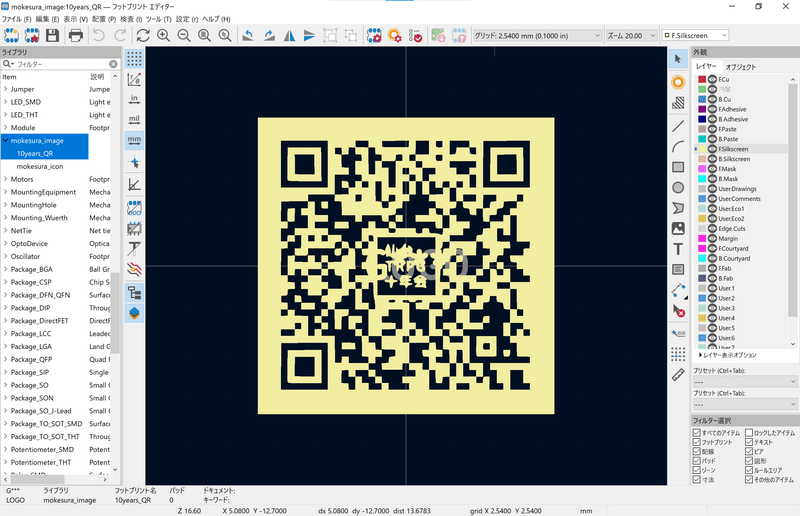The image size is (800, 516).
Task: Uncheck すべてのアイテム filter checkbox
Action: point(696,433)
